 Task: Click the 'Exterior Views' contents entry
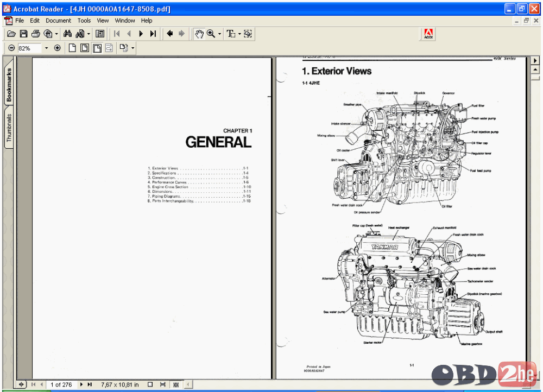pyautogui.click(x=165, y=168)
